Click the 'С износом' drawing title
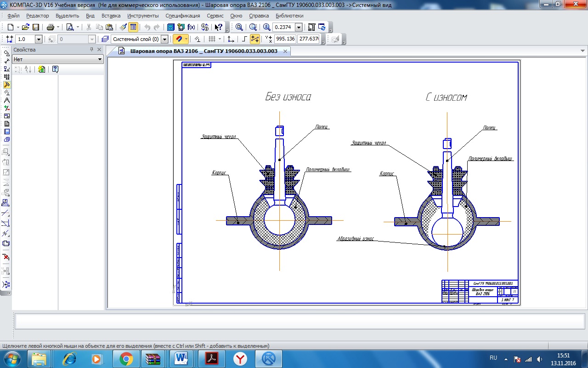588x368 pixels. [x=446, y=97]
